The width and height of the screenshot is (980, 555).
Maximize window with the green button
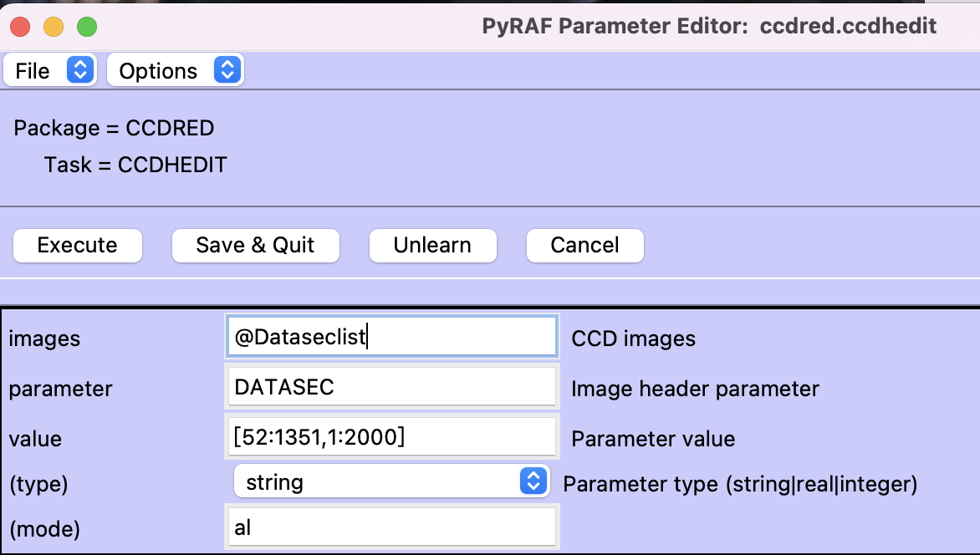87,27
